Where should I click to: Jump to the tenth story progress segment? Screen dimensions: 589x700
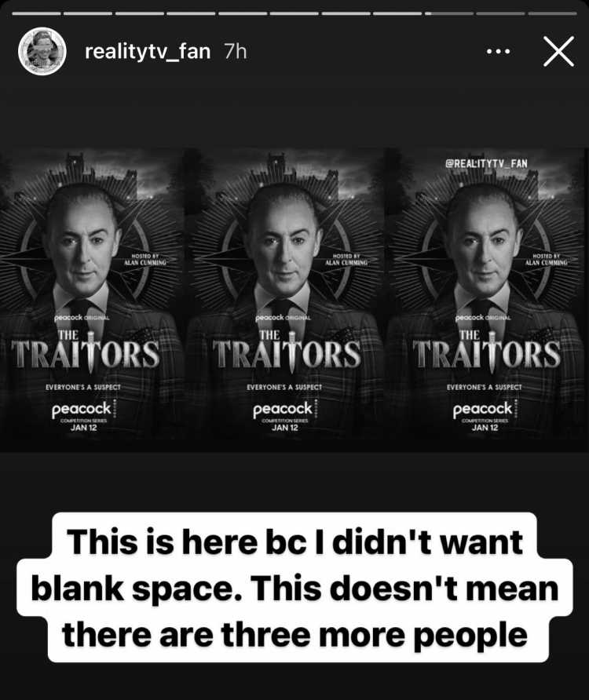500,14
